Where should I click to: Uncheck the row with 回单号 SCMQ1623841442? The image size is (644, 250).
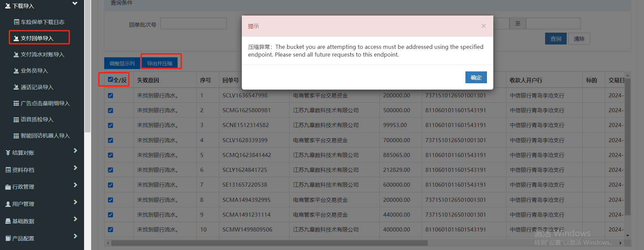110,155
